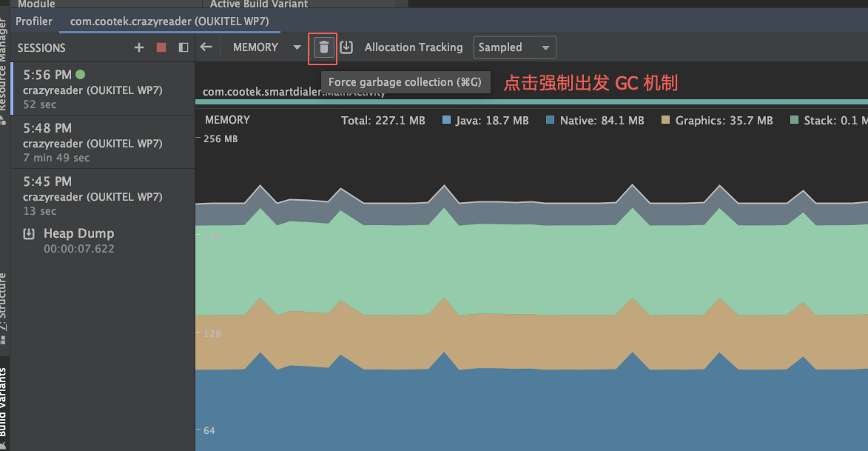Screen dimensions: 868x451
Task: Open the Allocation Tracking Sampled dropdown
Action: (x=514, y=47)
